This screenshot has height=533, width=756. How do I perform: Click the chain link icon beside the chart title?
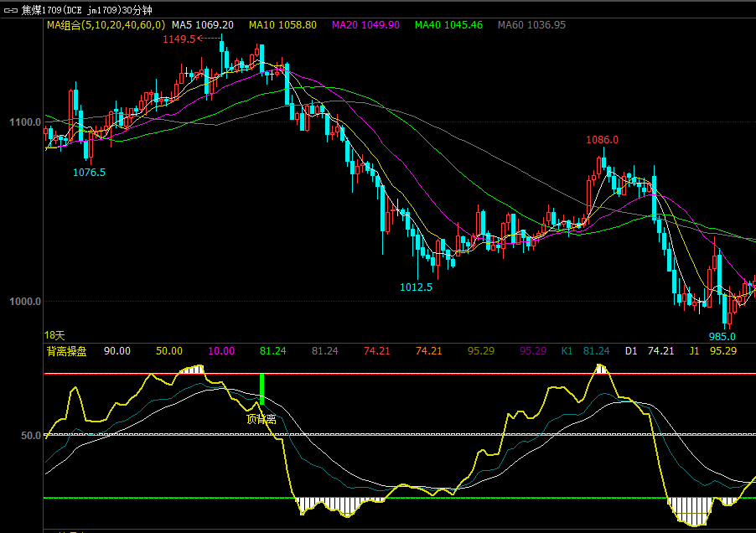click(11, 10)
